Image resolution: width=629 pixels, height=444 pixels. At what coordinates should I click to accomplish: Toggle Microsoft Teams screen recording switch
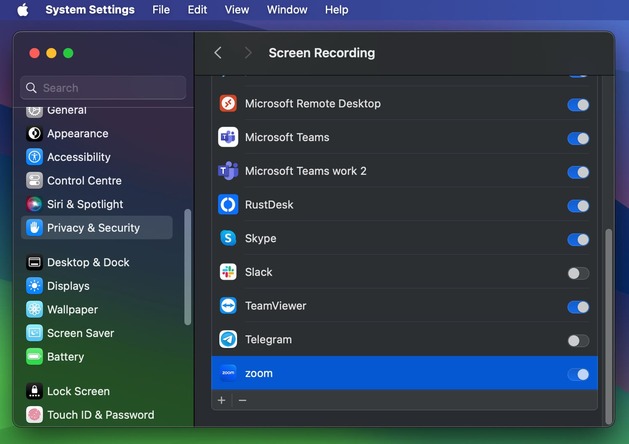click(578, 138)
